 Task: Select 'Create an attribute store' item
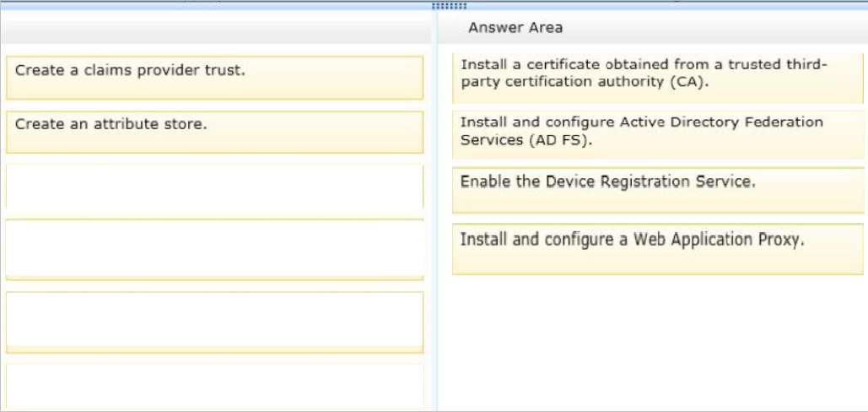(x=215, y=132)
